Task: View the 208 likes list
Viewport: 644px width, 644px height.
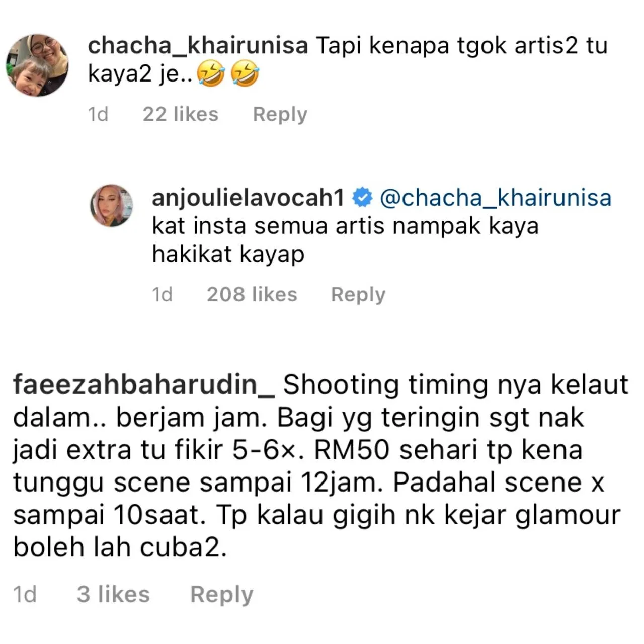Action: [x=252, y=294]
